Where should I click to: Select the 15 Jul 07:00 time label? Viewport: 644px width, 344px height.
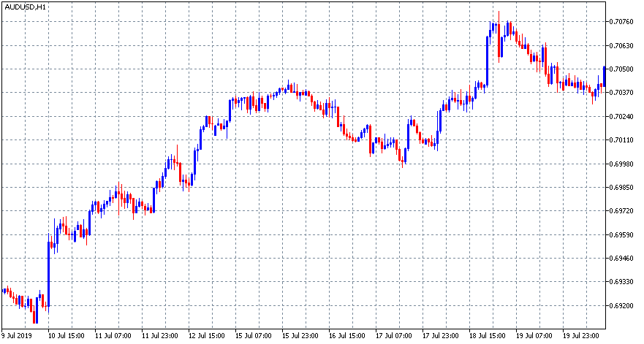tap(254, 336)
